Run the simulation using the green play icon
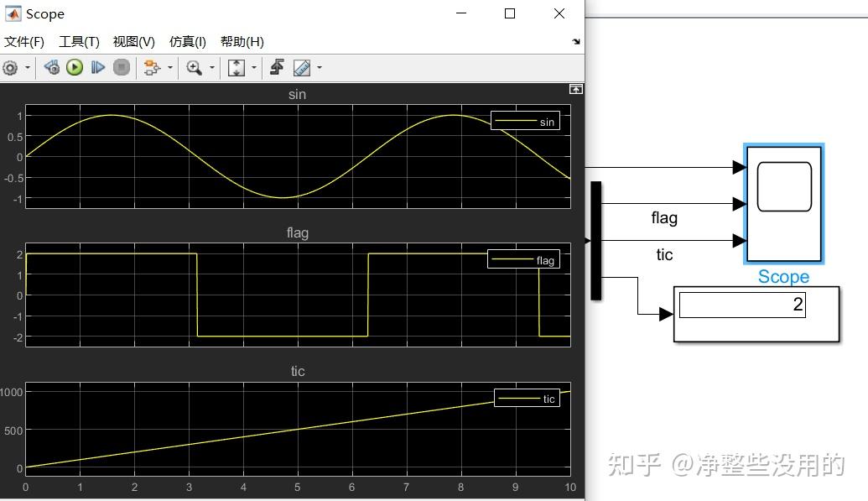 pyautogui.click(x=74, y=67)
